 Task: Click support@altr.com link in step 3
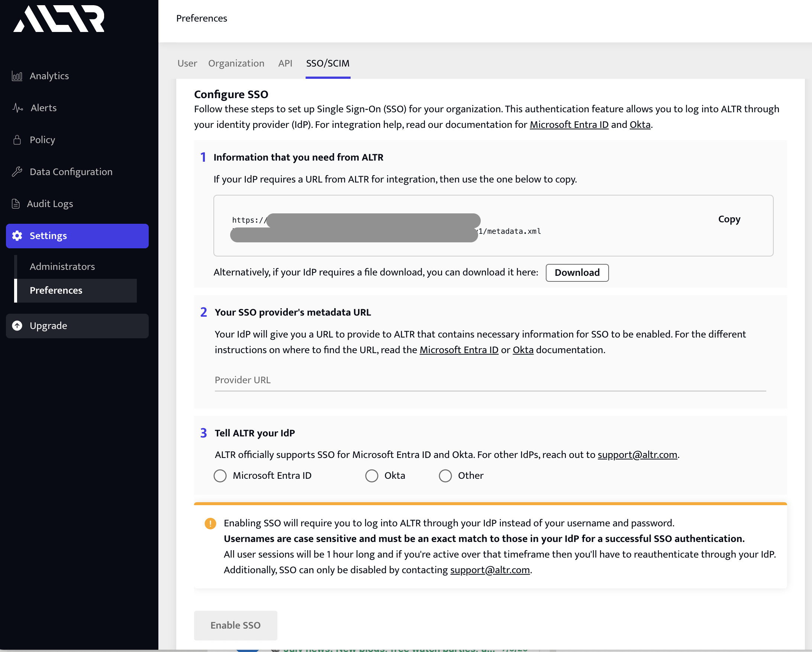click(x=637, y=455)
